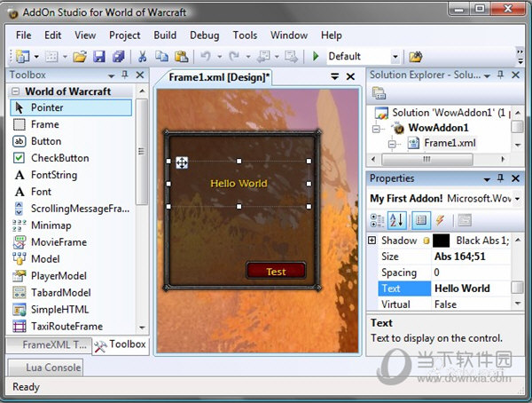This screenshot has height=403, width=532.
Task: Show Events lightning bolt in Properties
Action: pos(441,220)
